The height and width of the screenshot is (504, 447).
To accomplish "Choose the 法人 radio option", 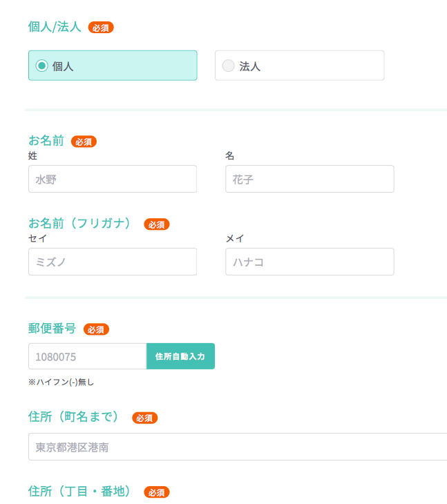I will click(228, 66).
